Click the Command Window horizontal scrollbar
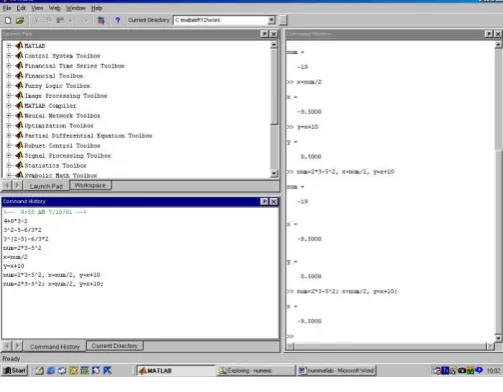Viewport: 503px width, 392px height. (390, 346)
